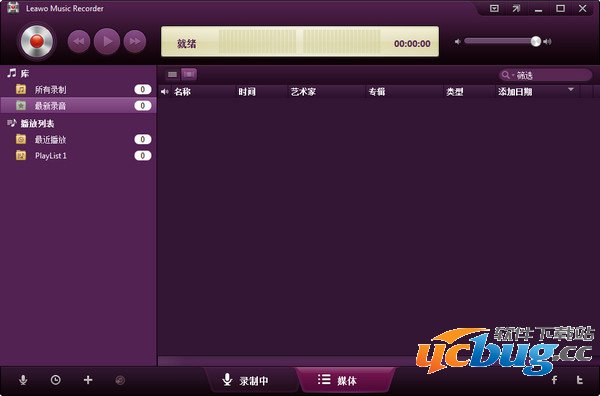Sort by 时间 column header

(x=261, y=92)
